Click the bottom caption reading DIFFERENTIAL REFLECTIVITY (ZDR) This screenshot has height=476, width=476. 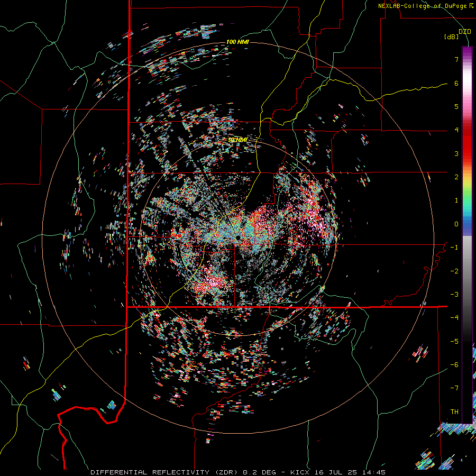click(165, 472)
